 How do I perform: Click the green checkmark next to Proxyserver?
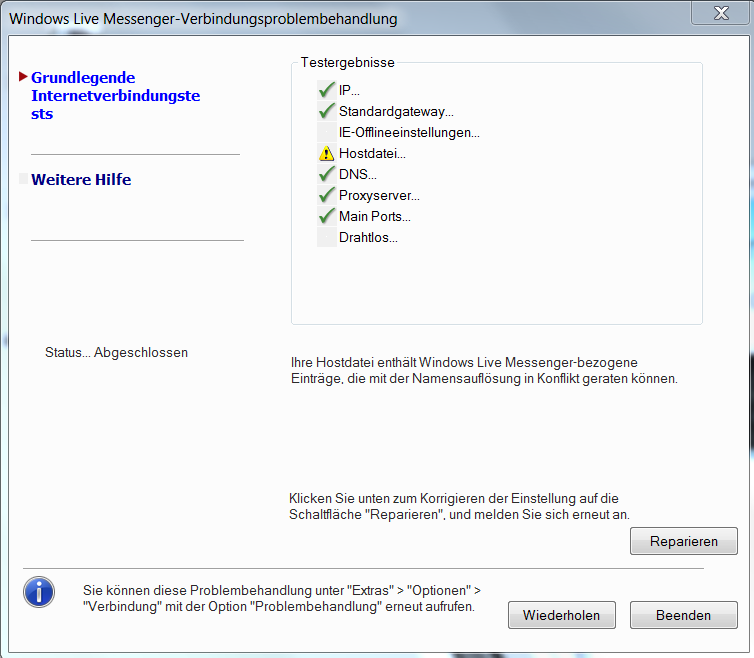tap(327, 195)
